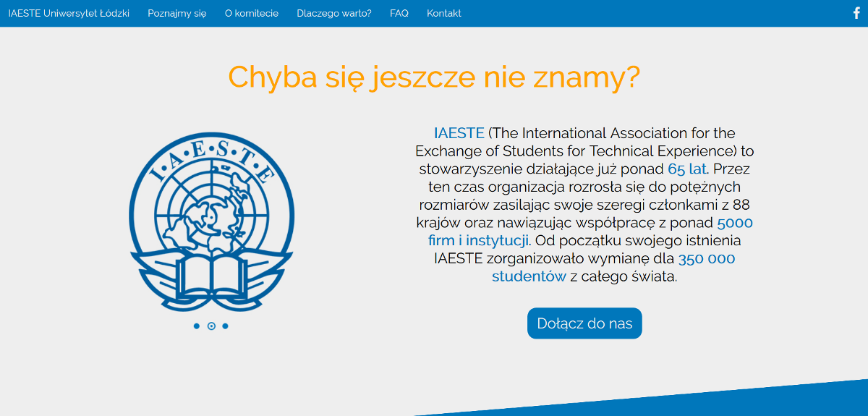Open the Facebook icon link
Image resolution: width=868 pixels, height=416 pixels.
pyautogui.click(x=856, y=13)
